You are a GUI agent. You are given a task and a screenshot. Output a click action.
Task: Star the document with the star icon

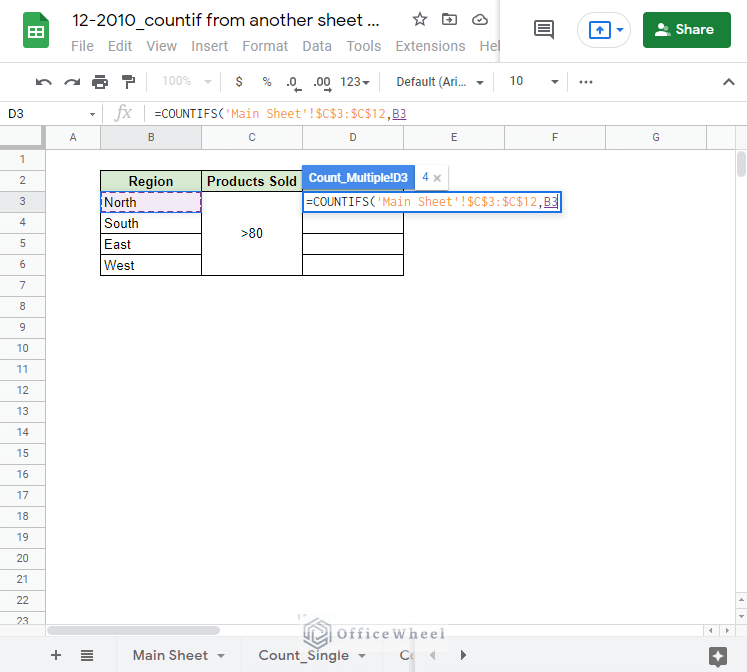pos(420,20)
